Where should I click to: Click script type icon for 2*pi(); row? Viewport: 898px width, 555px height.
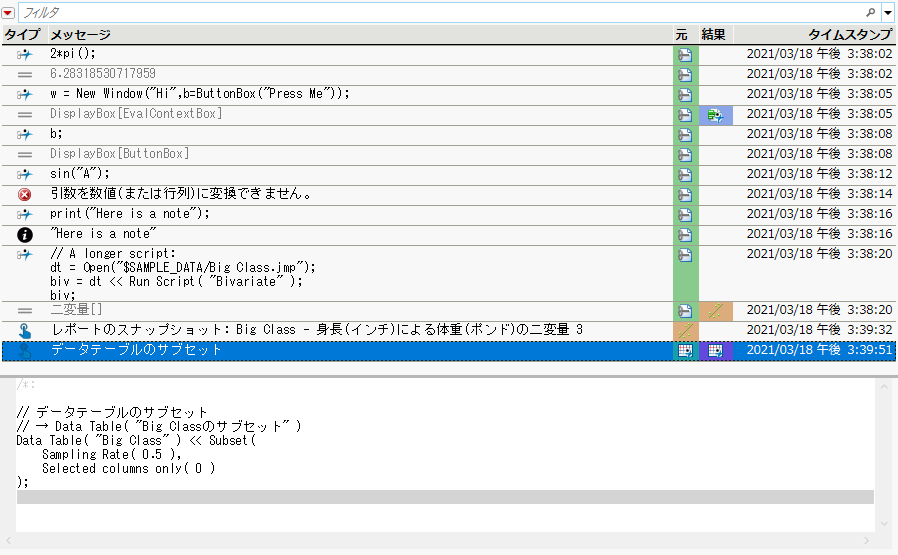click(25, 55)
